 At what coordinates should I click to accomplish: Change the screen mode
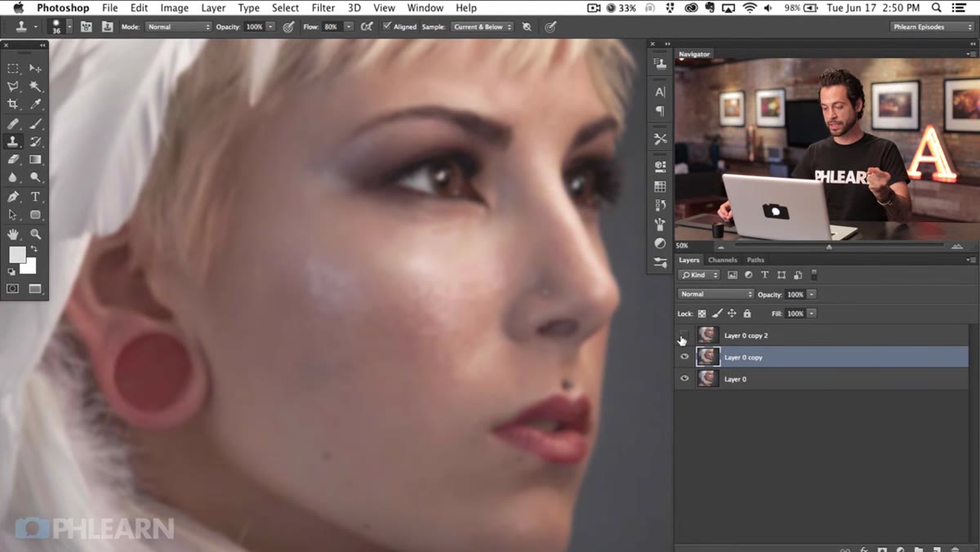tap(35, 288)
